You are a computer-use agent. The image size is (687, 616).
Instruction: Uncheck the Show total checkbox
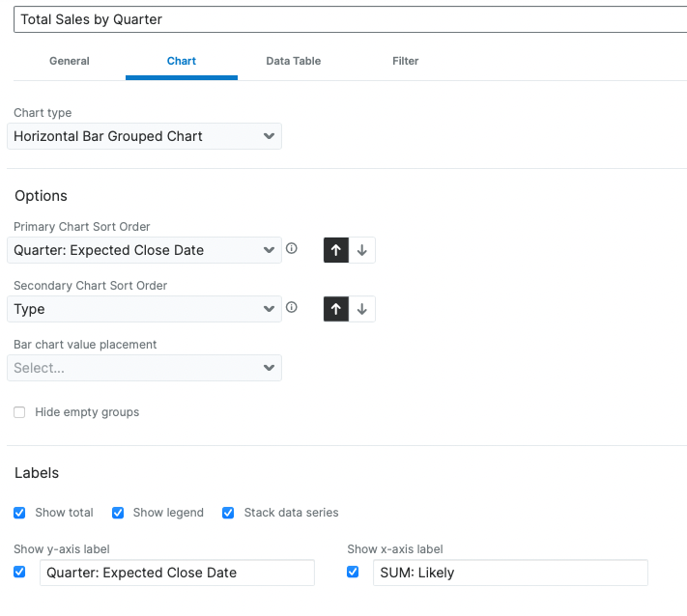click(19, 513)
